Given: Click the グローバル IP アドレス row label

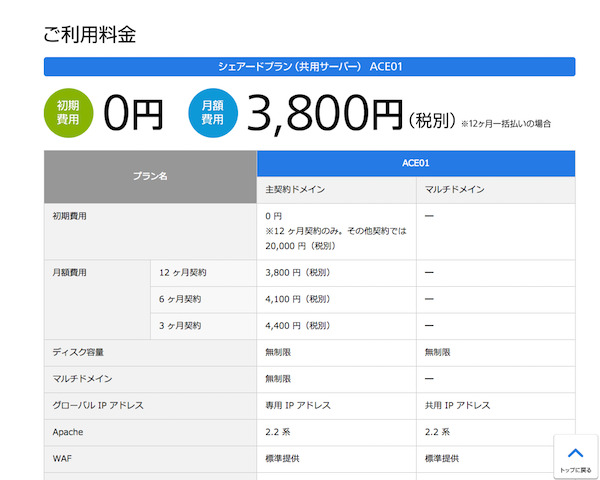Looking at the screenshot, I should (98, 405).
